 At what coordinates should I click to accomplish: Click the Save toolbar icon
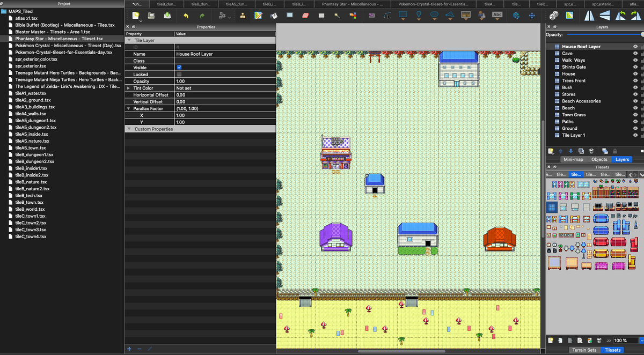[x=167, y=16]
